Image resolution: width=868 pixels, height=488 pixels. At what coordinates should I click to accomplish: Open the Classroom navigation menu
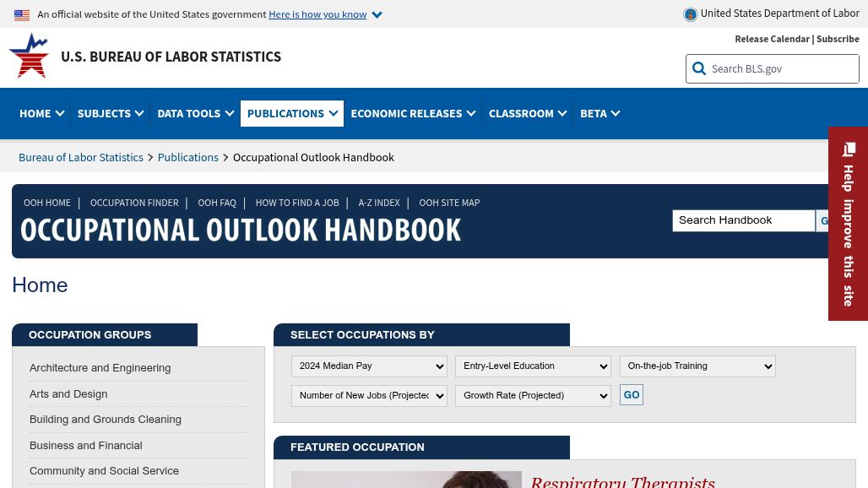click(x=528, y=113)
